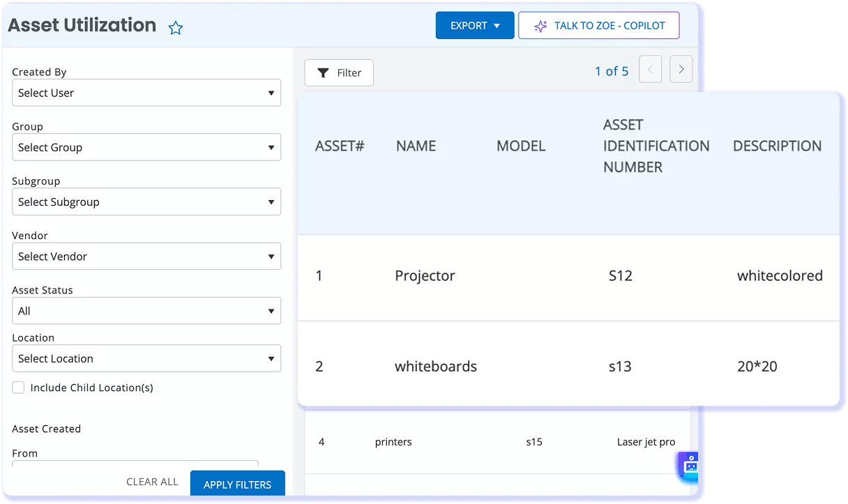
Task: Sort by ASSET# column header
Action: (340, 146)
